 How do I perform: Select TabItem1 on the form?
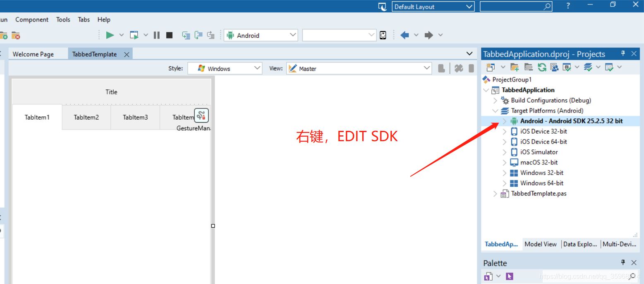coord(37,117)
